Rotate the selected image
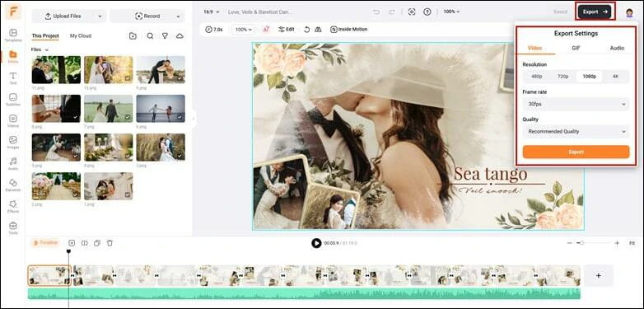This screenshot has height=309, width=644. [307, 30]
